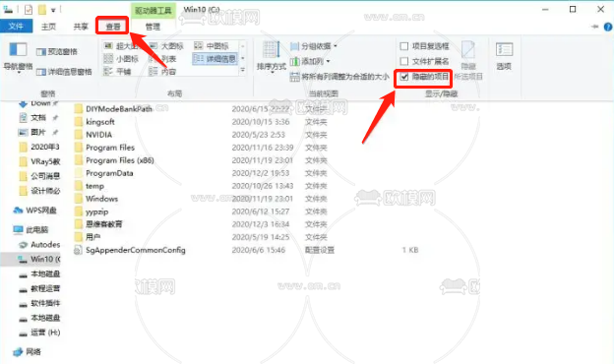Open the help icon in the ribbon

(608, 27)
